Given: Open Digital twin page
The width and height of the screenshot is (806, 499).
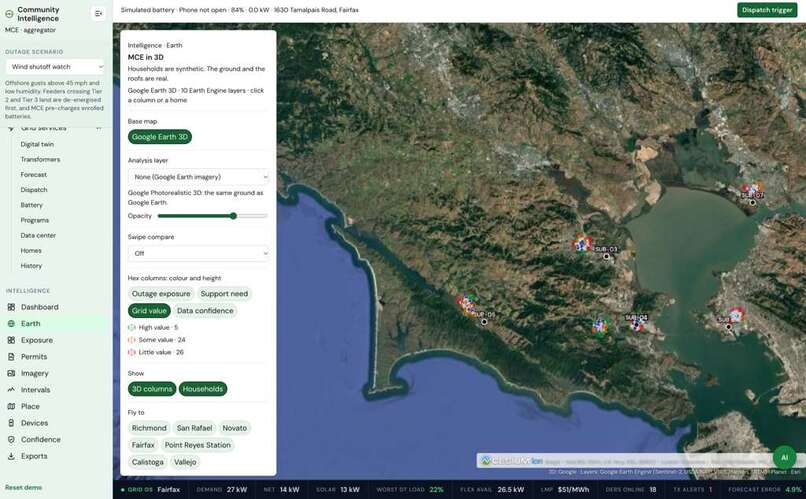Looking at the screenshot, I should (37, 144).
